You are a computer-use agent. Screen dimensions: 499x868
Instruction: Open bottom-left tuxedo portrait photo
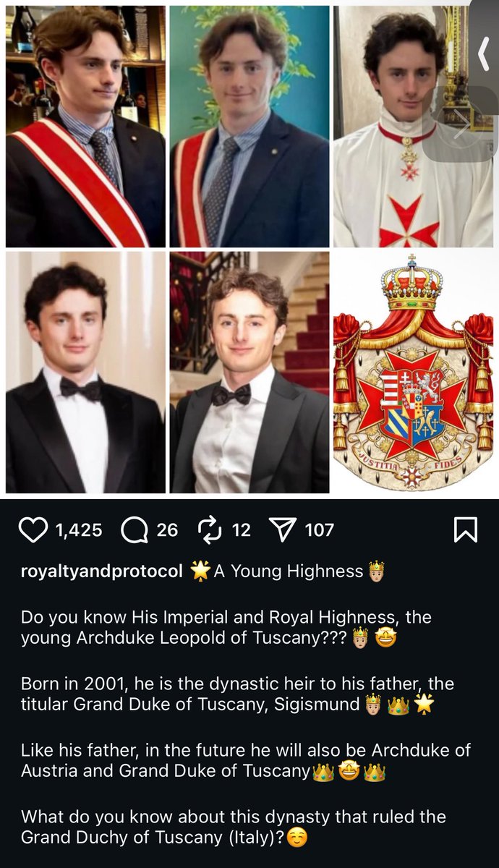[85, 373]
